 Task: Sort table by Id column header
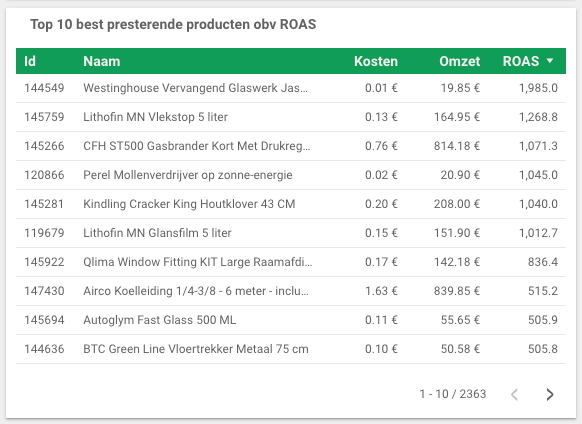(x=30, y=61)
